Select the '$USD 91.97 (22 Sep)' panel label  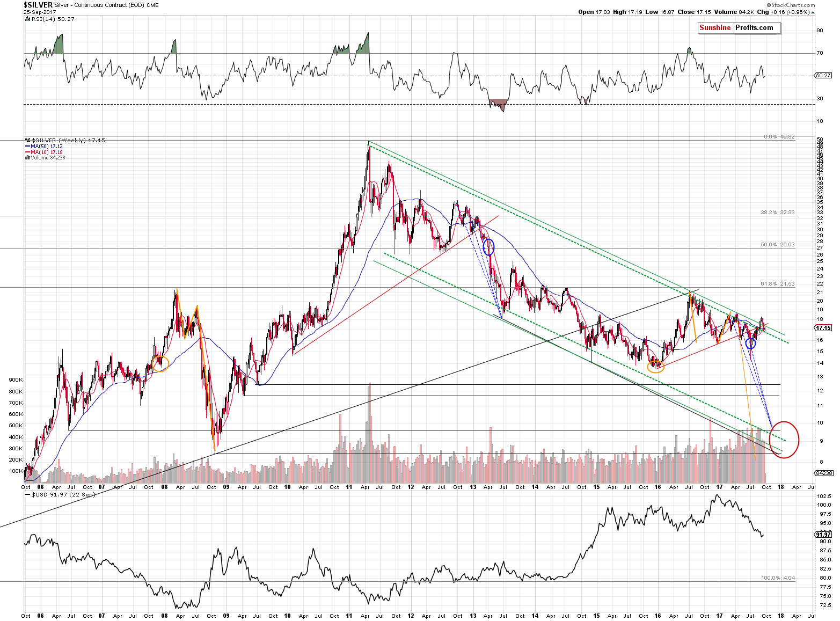[x=61, y=494]
